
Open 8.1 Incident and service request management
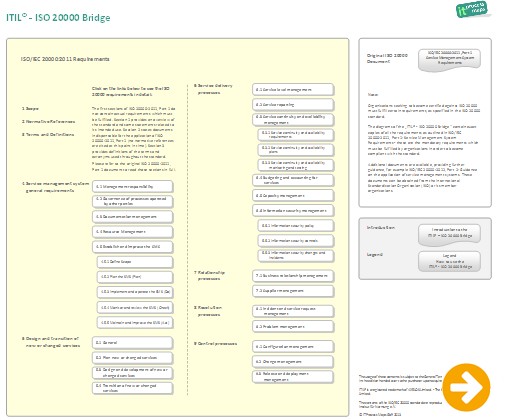tap(293, 311)
